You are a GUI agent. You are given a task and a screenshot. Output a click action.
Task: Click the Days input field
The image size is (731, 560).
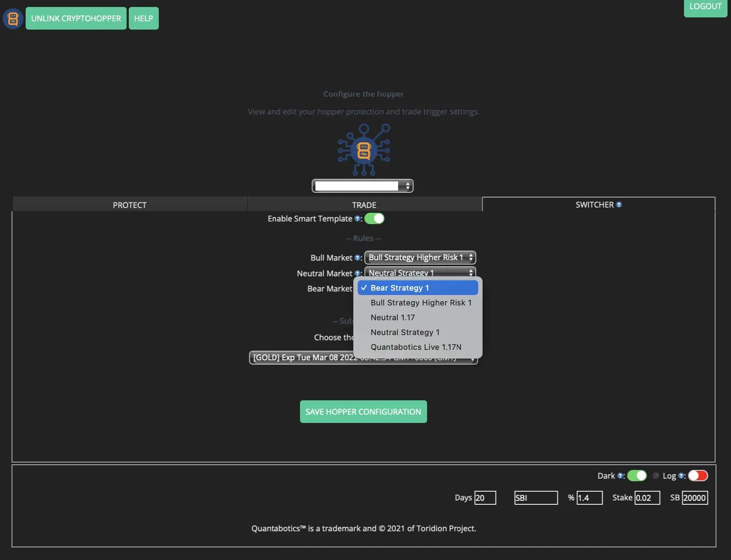(485, 498)
